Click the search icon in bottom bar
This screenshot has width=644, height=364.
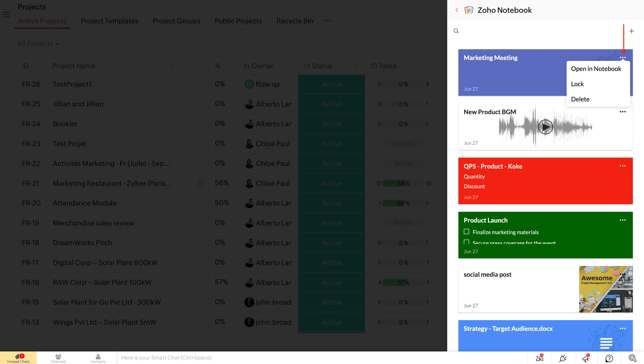coord(633,358)
